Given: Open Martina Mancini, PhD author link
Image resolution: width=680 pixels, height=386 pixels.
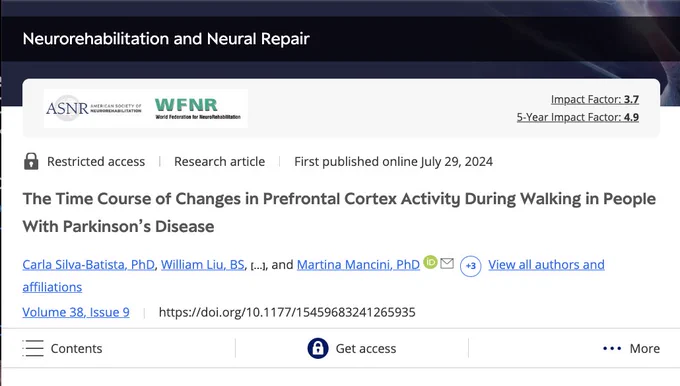Looking at the screenshot, I should 358,265.
